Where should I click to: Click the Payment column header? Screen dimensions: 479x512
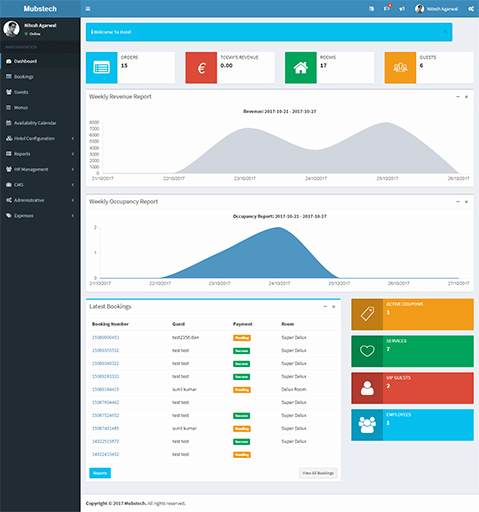(x=243, y=324)
